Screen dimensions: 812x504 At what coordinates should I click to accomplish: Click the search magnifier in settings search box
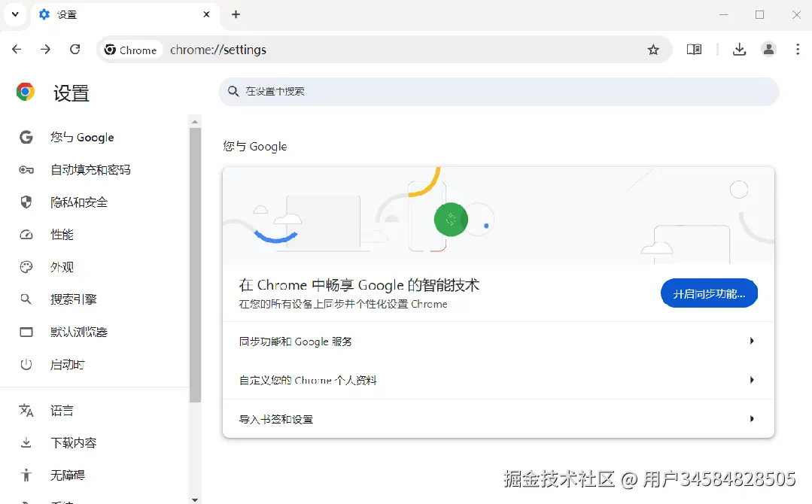233,92
